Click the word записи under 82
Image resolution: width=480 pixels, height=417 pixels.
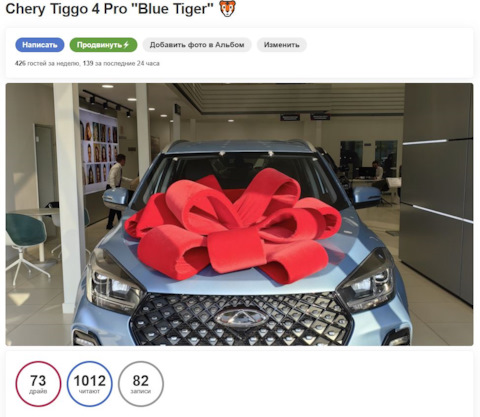click(x=141, y=391)
